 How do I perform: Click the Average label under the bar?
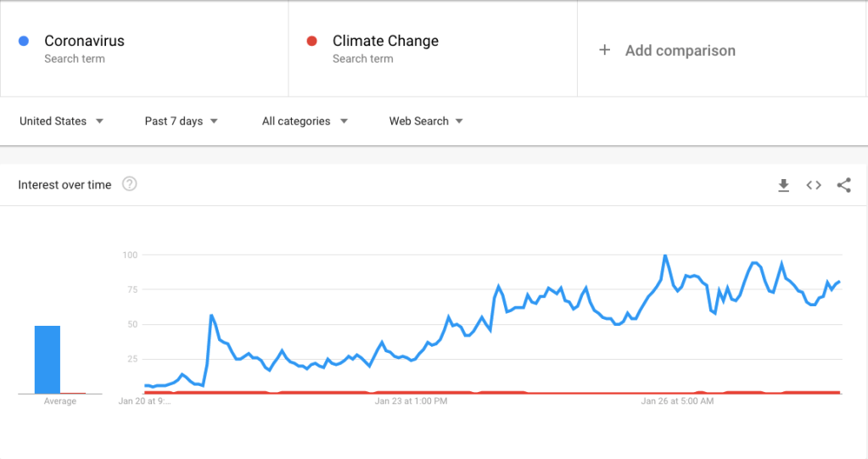coord(59,401)
